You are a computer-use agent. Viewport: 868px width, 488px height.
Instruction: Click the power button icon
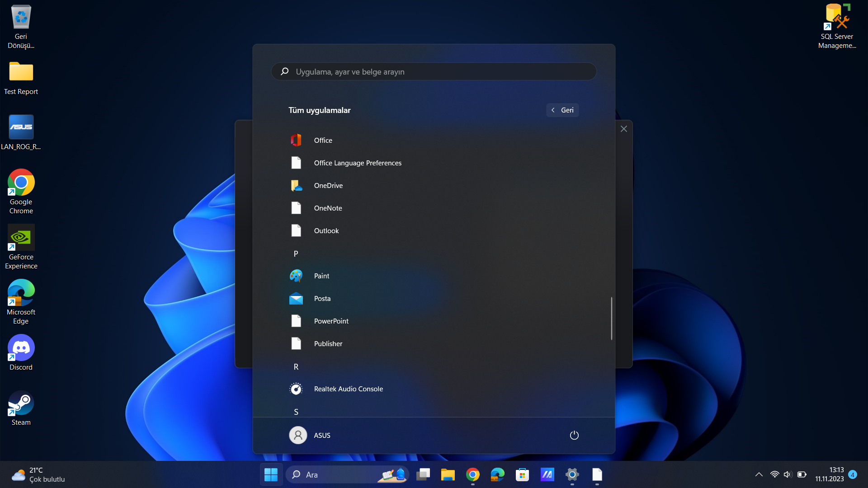tap(574, 435)
